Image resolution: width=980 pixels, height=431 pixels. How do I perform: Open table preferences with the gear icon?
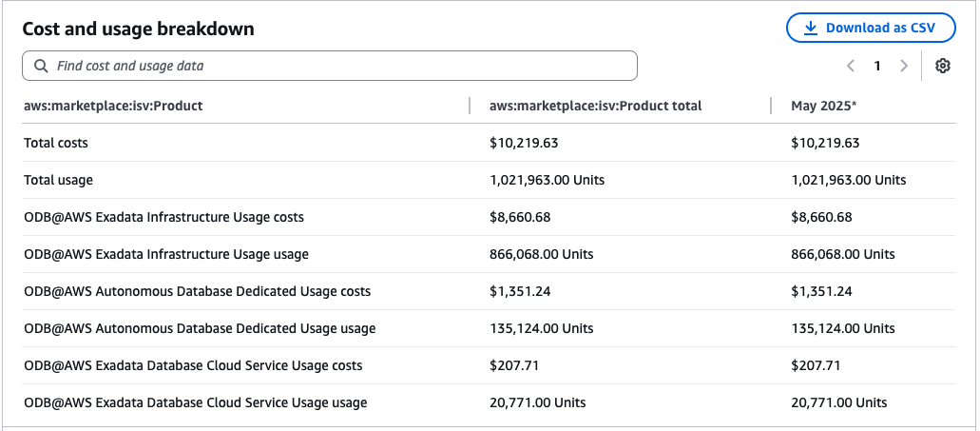click(x=942, y=66)
